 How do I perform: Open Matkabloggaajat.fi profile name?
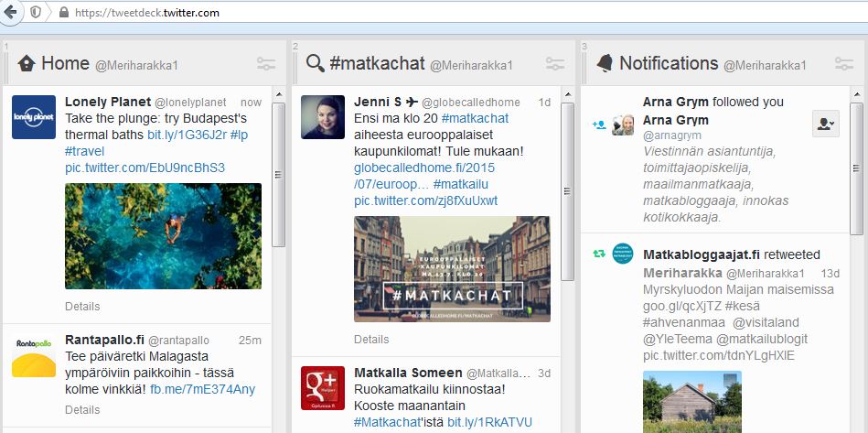pos(702,254)
